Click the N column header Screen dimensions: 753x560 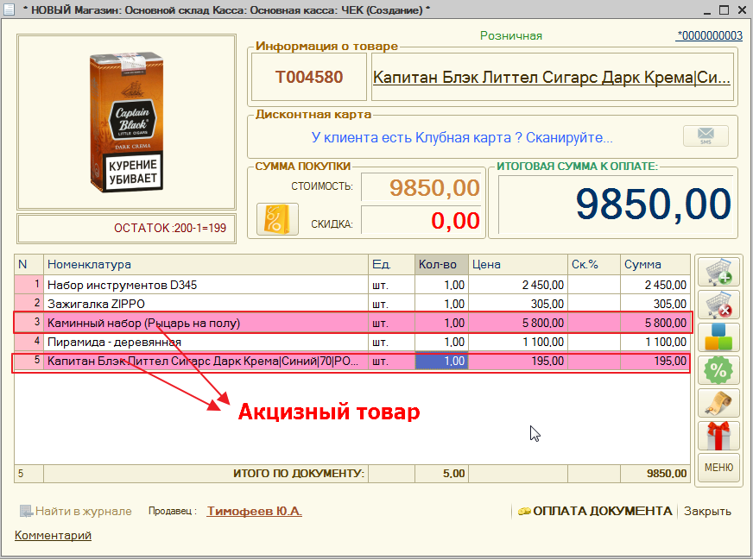[28, 264]
